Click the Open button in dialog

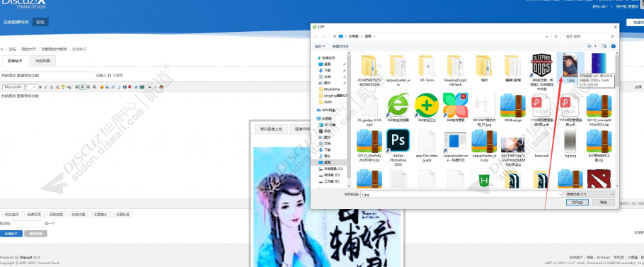tap(577, 203)
